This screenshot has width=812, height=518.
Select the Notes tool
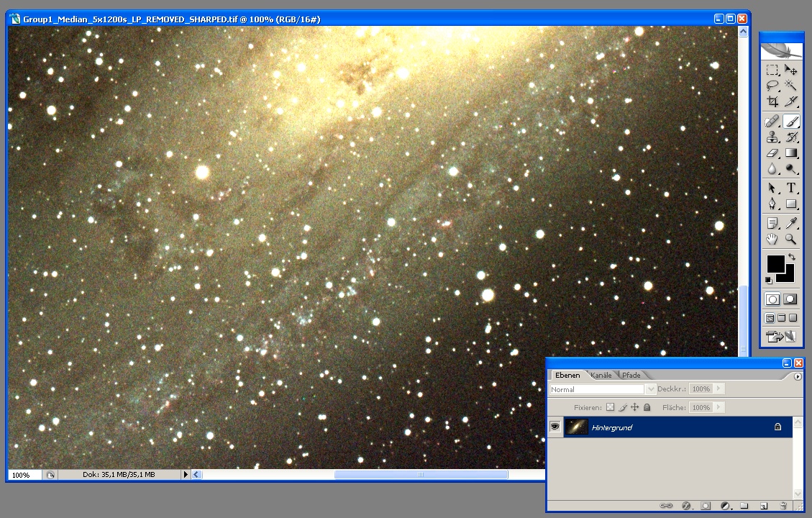pos(772,223)
